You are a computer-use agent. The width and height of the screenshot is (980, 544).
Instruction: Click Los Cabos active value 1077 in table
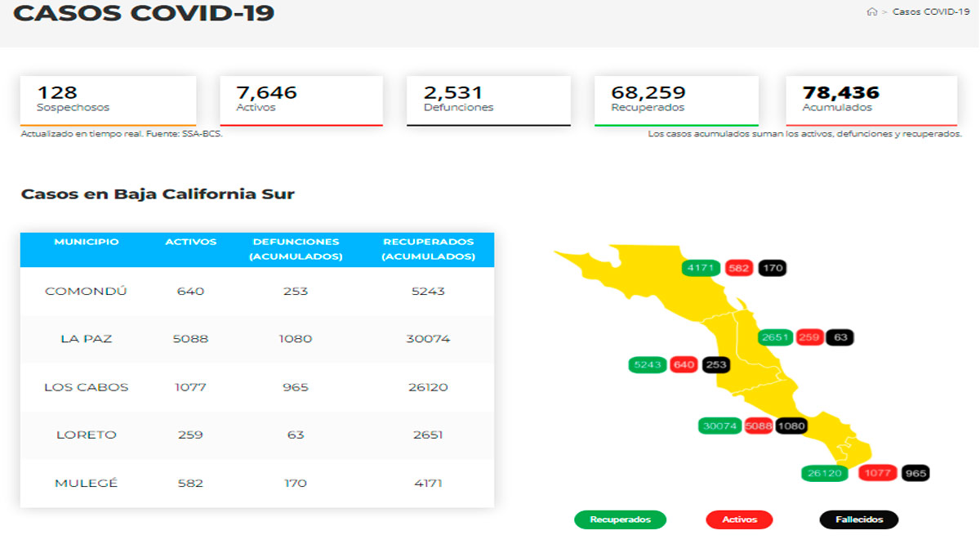pyautogui.click(x=191, y=387)
